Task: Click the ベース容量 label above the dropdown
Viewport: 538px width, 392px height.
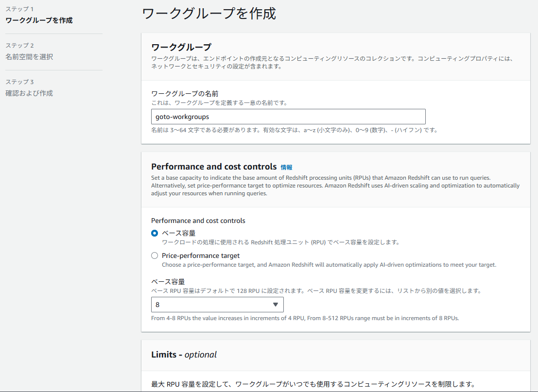Action: (168, 282)
